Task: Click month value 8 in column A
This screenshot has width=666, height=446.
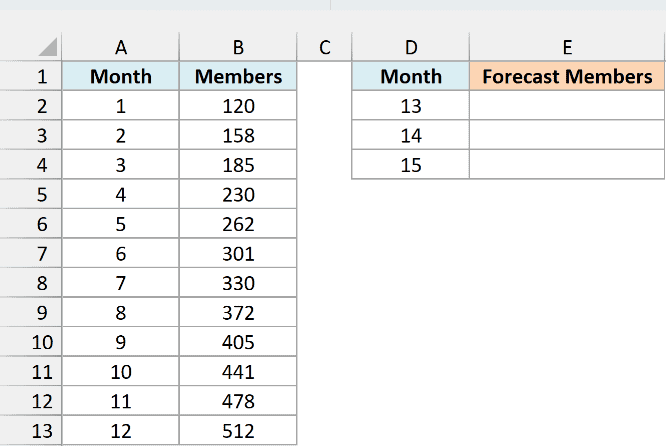Action: 121,312
